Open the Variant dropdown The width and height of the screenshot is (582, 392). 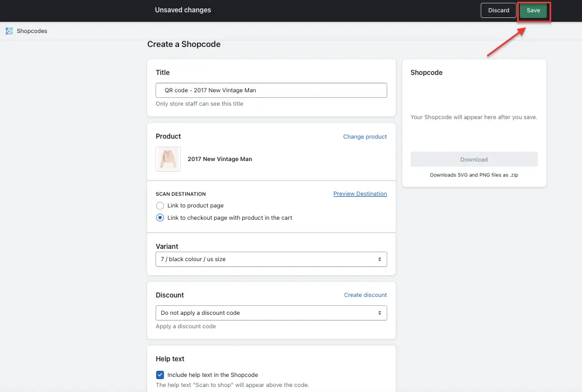pyautogui.click(x=271, y=259)
